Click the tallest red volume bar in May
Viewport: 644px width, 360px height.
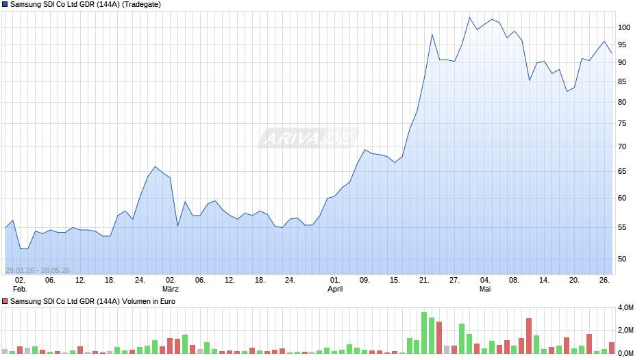pos(529,336)
